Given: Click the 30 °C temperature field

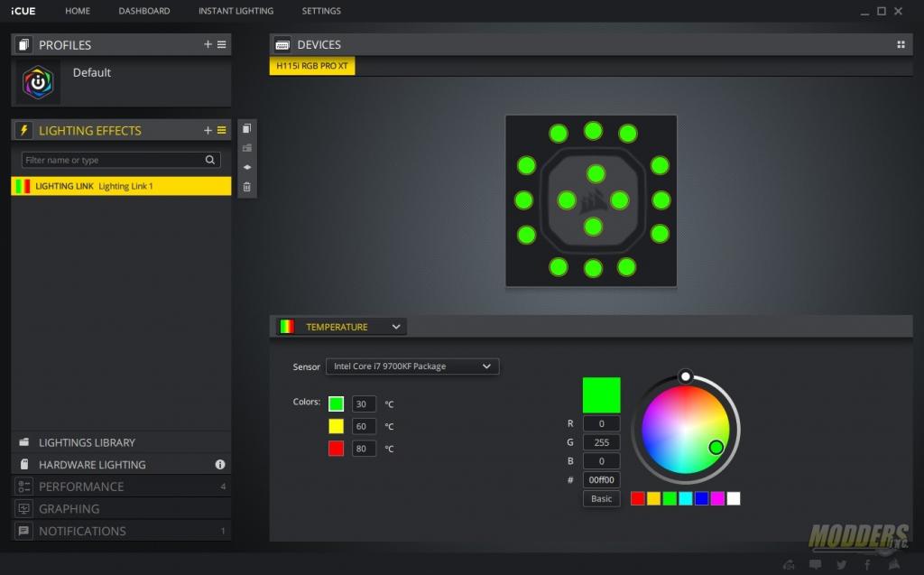Looking at the screenshot, I should pos(364,404).
